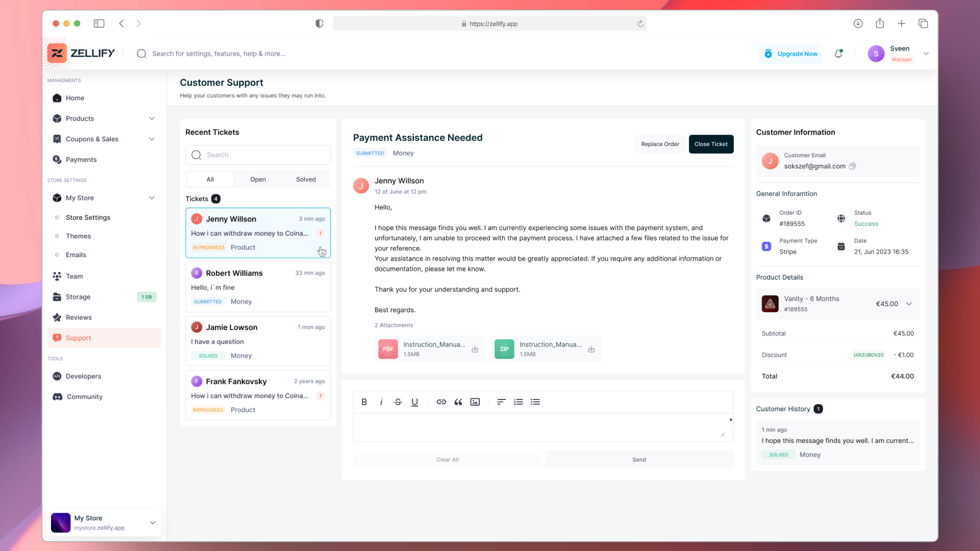Open Team in the sidebar

point(104,276)
